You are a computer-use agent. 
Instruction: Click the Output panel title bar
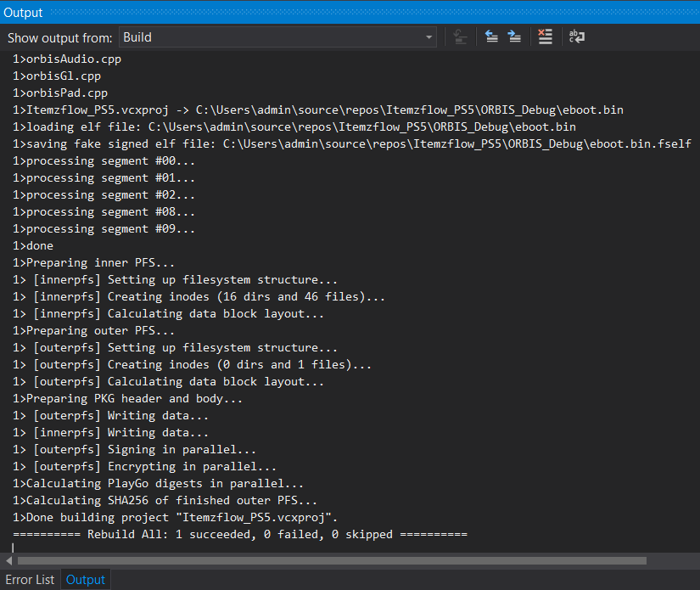(350, 12)
